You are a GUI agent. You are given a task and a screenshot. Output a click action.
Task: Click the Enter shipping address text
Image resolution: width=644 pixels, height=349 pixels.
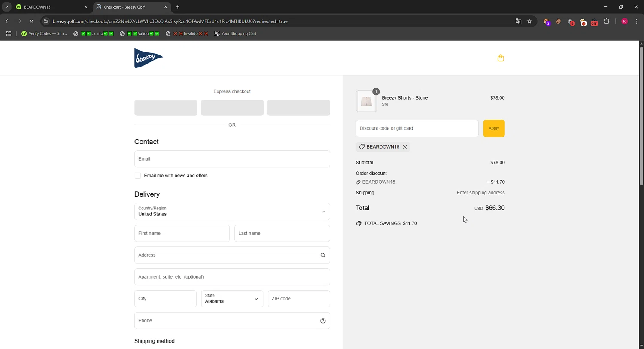point(481,193)
